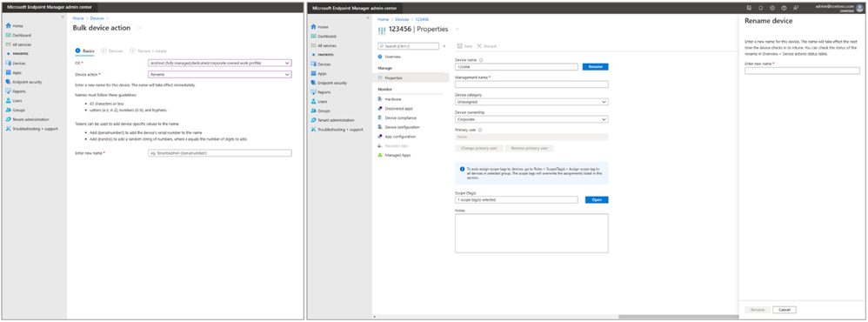Click the Devices breadcrumb in the Properties window

(402, 19)
